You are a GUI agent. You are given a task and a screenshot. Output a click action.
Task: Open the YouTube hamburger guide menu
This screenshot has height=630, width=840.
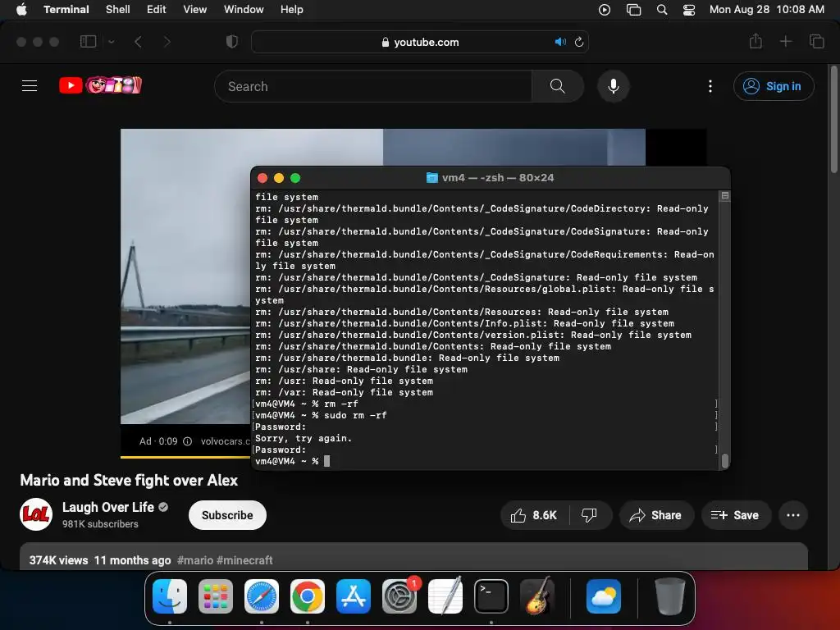point(30,85)
